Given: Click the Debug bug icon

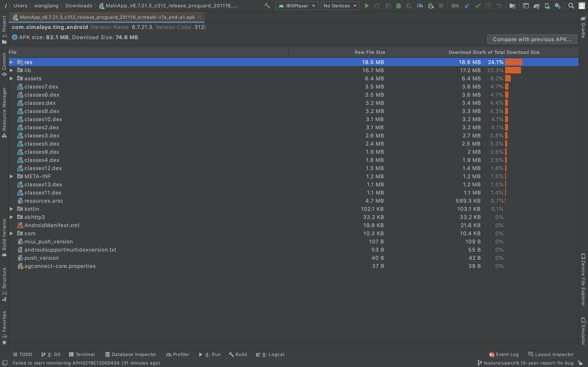Looking at the screenshot, I should tap(399, 6).
